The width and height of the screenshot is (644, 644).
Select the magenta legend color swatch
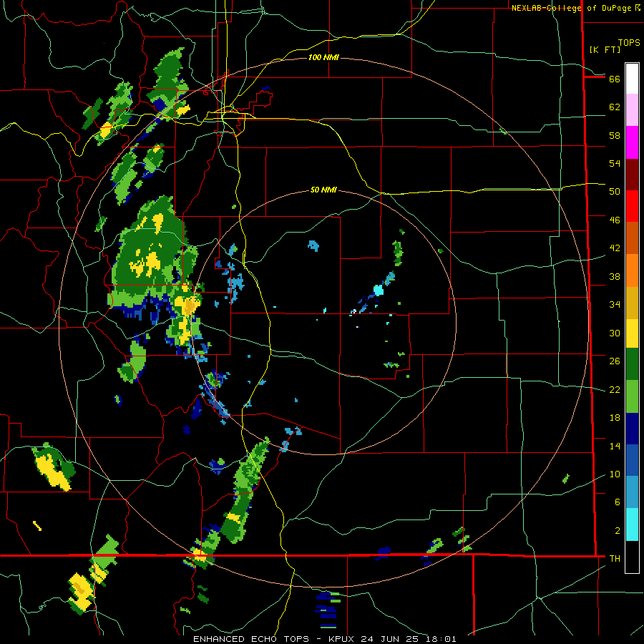point(632,142)
